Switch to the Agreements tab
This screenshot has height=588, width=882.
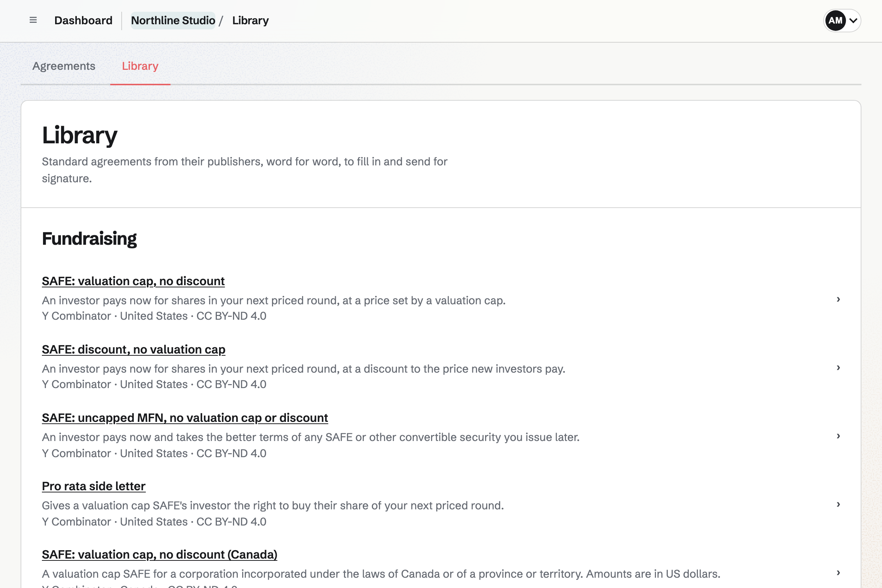tap(64, 66)
